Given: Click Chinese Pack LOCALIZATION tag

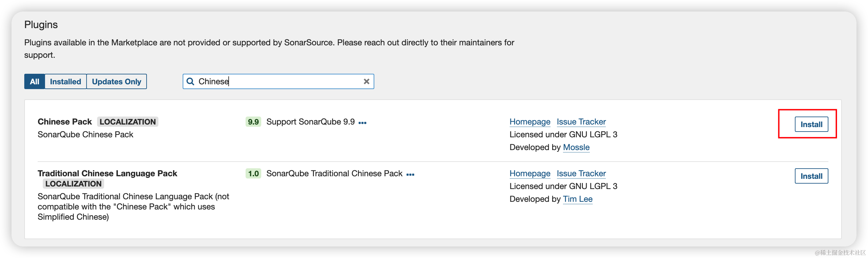Looking at the screenshot, I should [127, 122].
